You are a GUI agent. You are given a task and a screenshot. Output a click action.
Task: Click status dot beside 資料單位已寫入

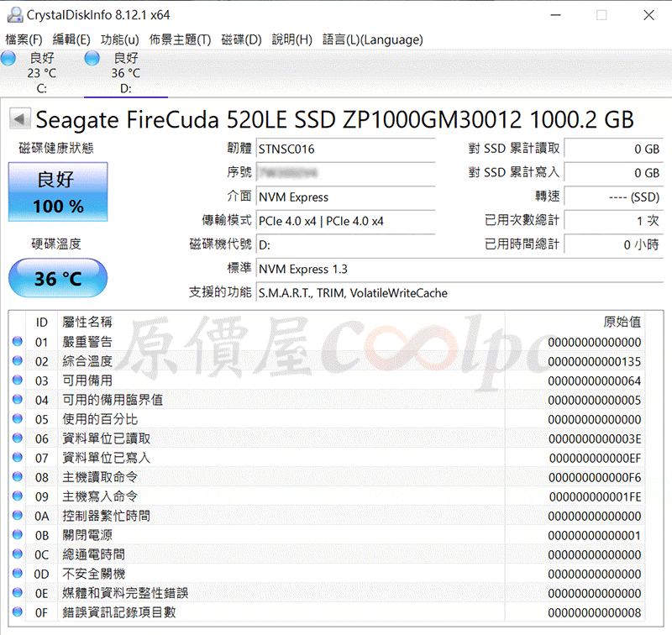click(x=17, y=457)
